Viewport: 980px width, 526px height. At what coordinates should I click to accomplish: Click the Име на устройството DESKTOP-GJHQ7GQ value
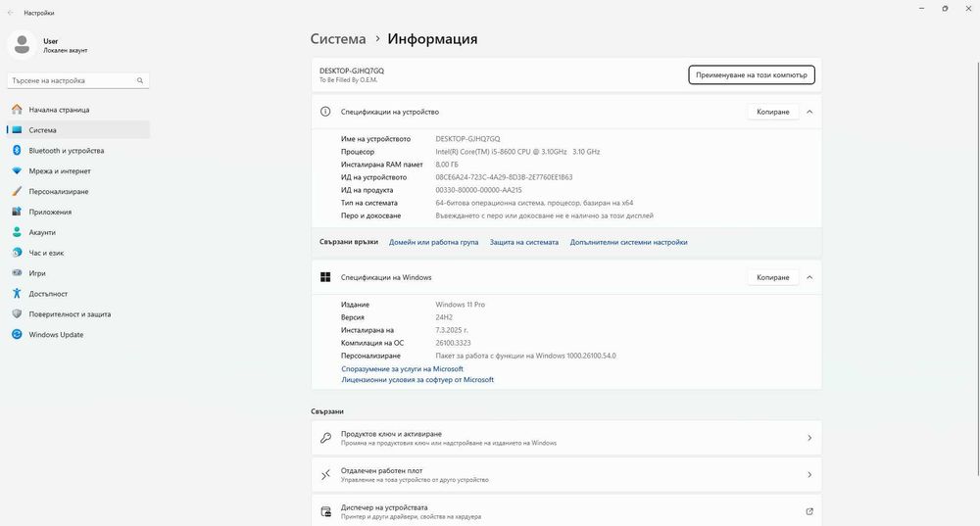click(467, 139)
